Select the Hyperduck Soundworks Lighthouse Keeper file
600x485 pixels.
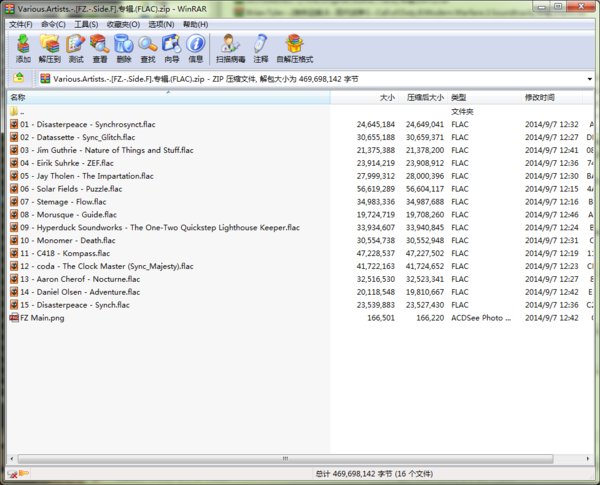160,227
